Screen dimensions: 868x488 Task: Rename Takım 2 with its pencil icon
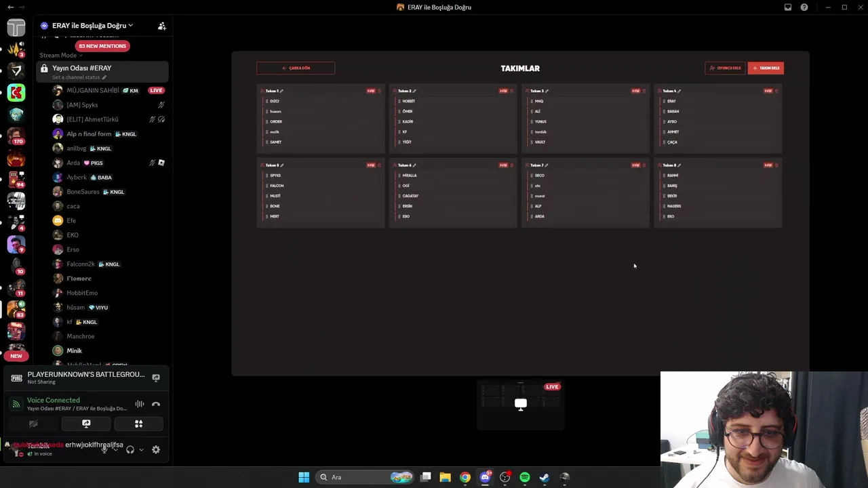coord(414,91)
